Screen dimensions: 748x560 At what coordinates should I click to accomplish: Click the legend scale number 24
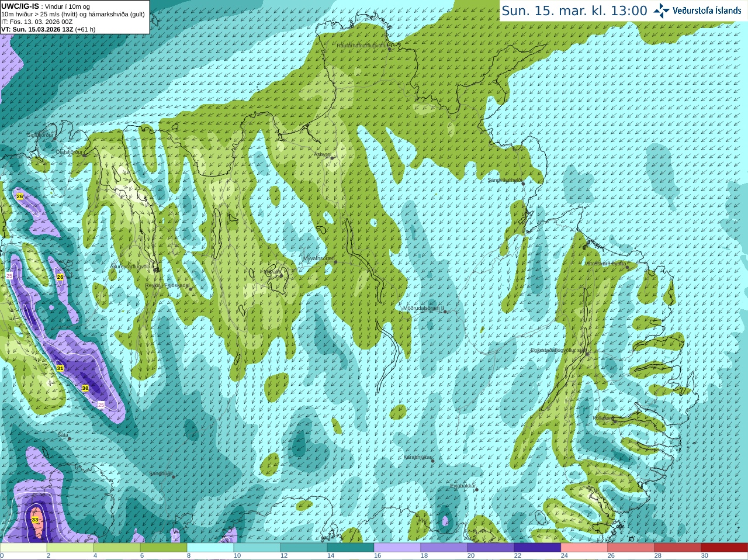point(565,556)
